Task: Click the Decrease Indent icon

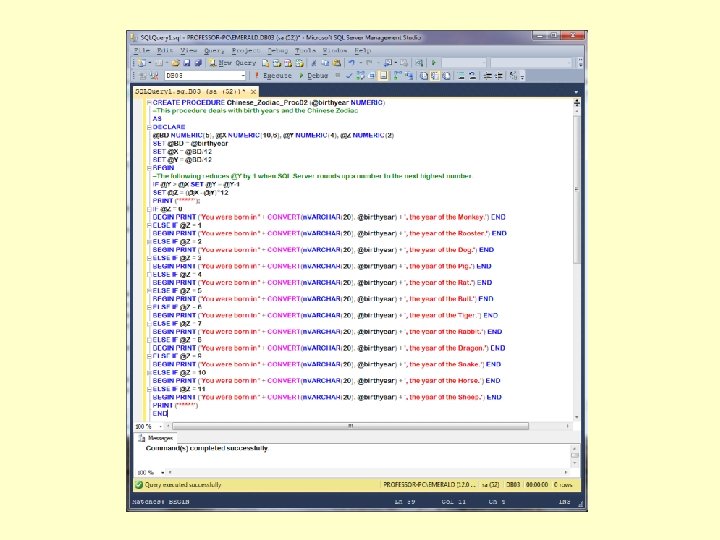Action: click(488, 75)
